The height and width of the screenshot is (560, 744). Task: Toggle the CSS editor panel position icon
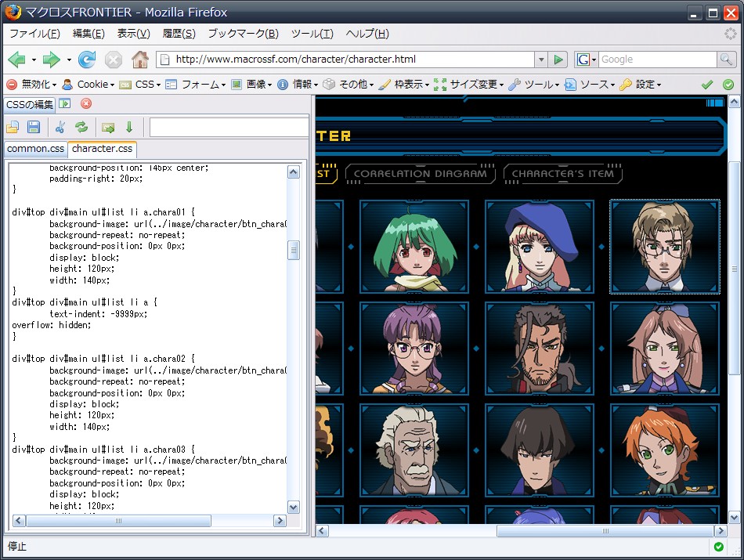coord(65,103)
